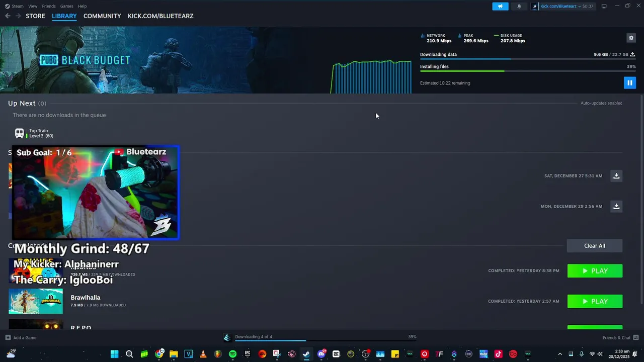Open the Help menu
The image size is (644, 362).
(x=82, y=6)
